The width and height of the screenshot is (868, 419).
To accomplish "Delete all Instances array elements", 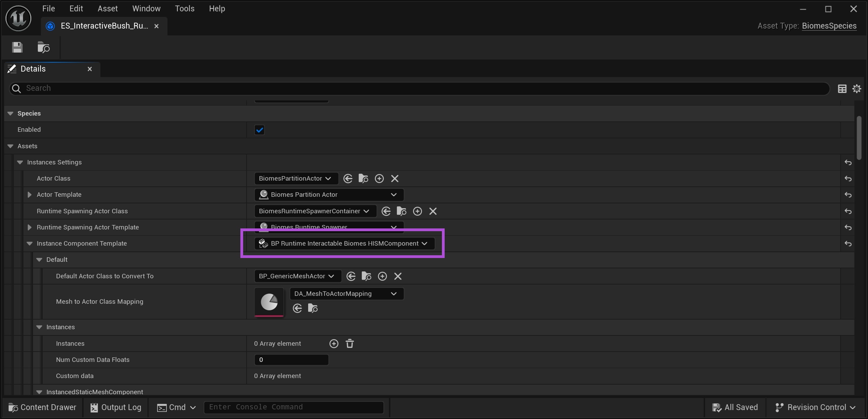I will 349,344.
